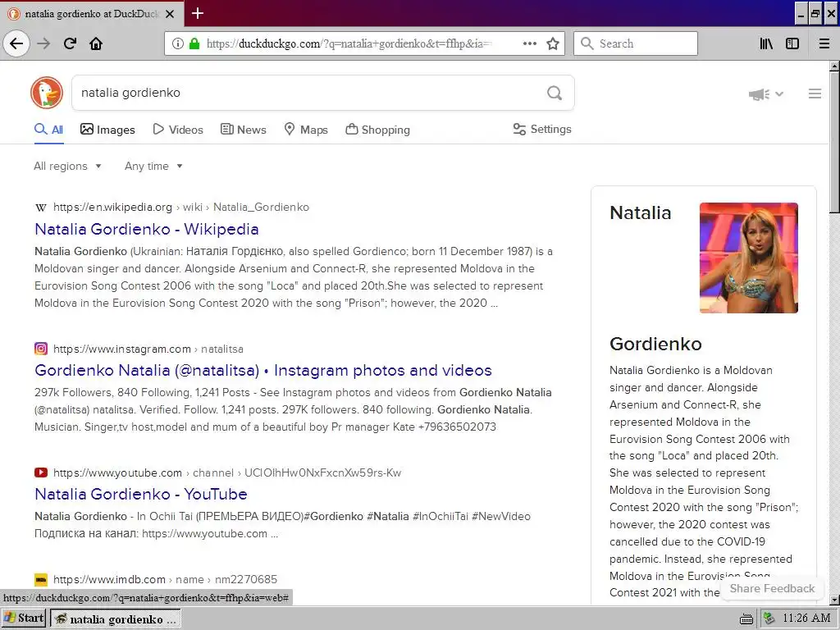Toggle the sidebar view icon
This screenshot has height=630, width=840.
(x=792, y=43)
